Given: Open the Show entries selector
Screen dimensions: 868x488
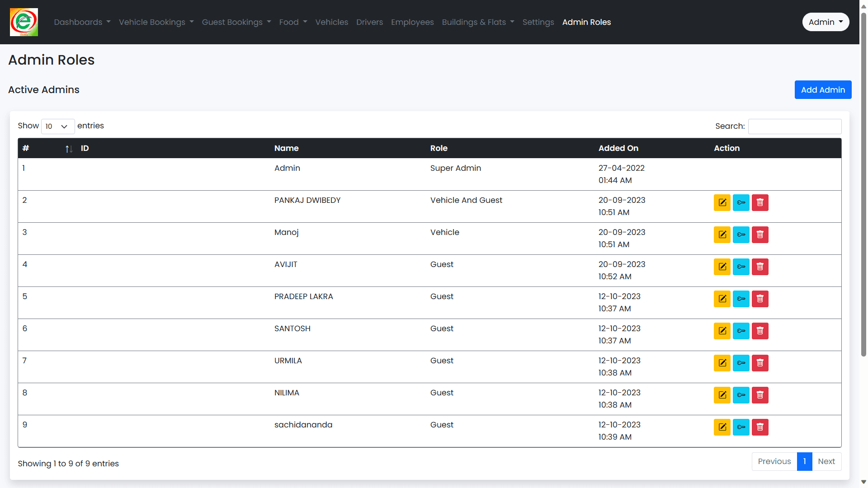Looking at the screenshot, I should (x=57, y=127).
